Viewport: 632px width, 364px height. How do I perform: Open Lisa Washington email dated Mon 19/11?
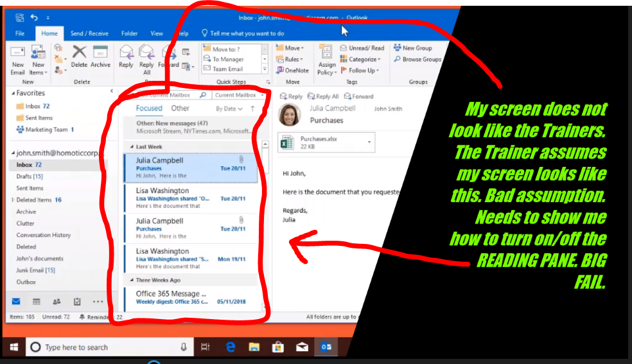191,259
